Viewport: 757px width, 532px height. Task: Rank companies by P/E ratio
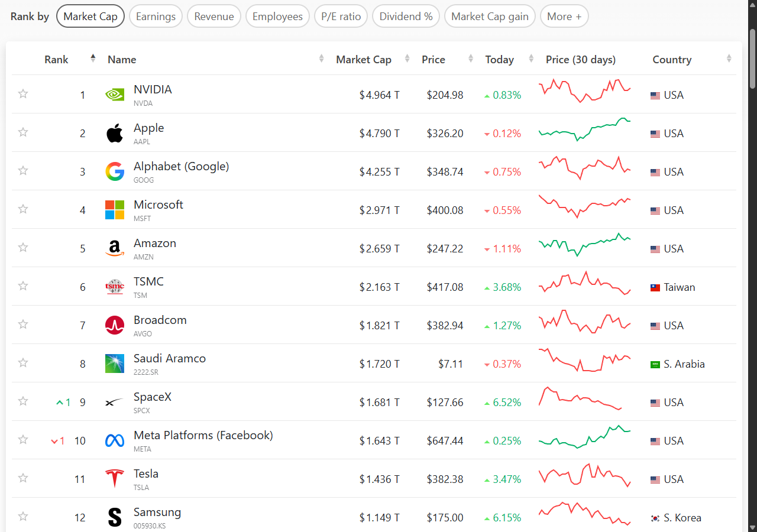341,17
